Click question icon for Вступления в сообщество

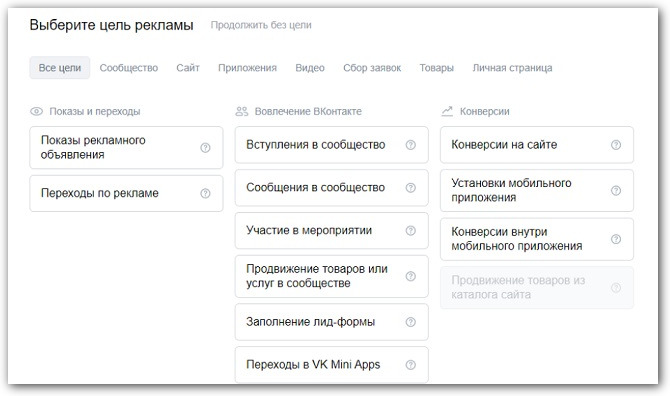pos(411,145)
